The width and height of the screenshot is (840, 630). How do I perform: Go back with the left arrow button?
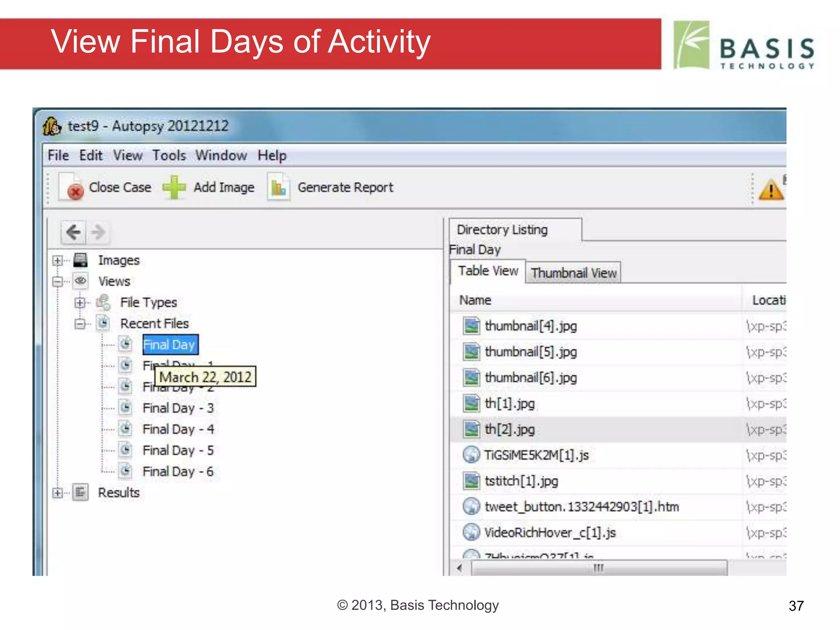pos(74,232)
